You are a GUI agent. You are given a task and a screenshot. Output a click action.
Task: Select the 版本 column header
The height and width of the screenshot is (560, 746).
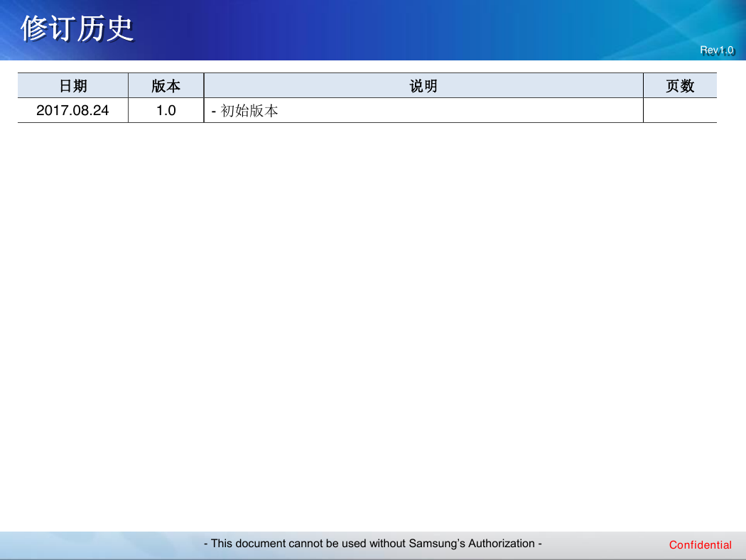(x=166, y=86)
